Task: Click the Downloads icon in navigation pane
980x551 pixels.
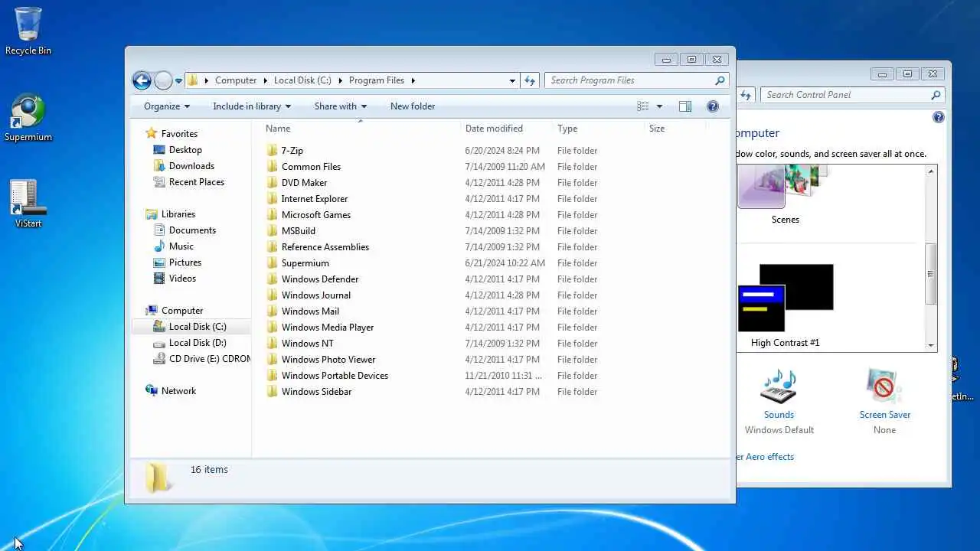Action: 159,166
